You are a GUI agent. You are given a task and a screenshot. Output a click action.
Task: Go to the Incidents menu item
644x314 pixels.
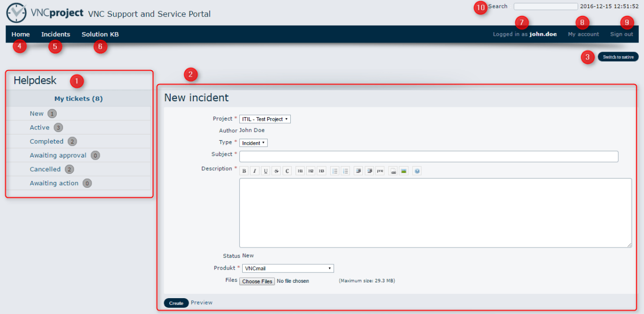56,34
